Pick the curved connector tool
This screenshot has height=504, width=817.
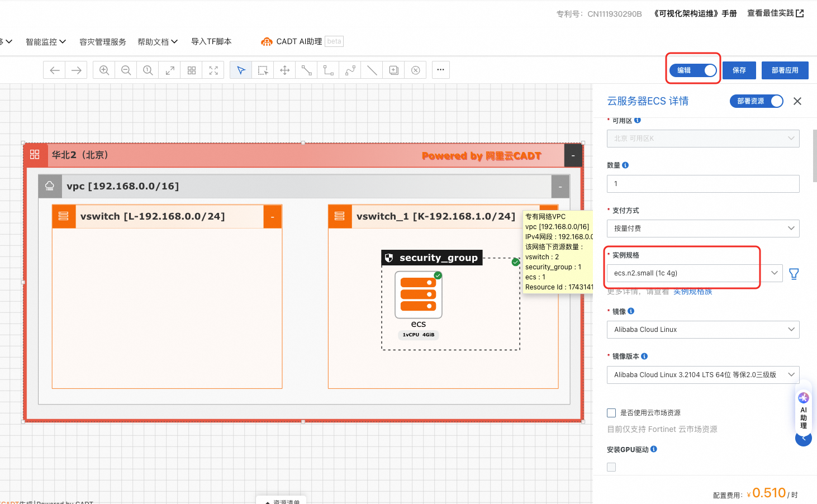click(350, 70)
